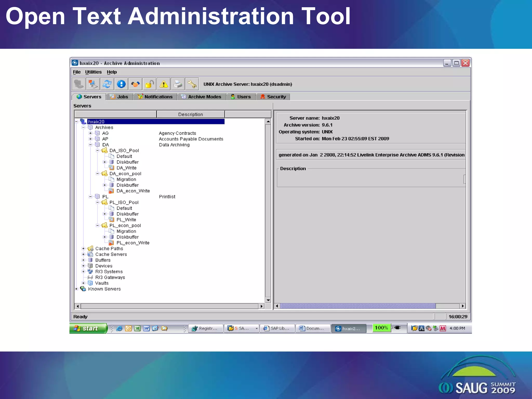The width and height of the screenshot is (532, 399).
Task: Select the DA_econ_Write tree item
Action: tap(133, 191)
